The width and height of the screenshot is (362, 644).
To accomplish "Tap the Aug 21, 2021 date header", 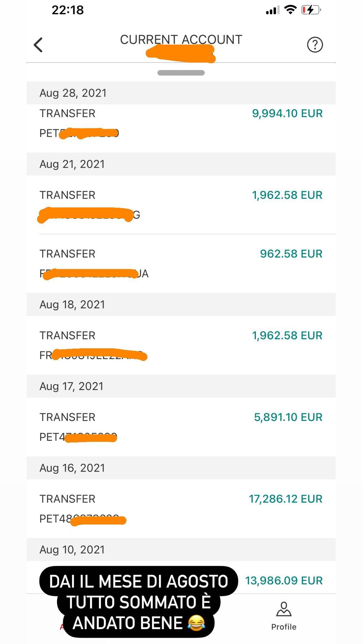I will 72,164.
